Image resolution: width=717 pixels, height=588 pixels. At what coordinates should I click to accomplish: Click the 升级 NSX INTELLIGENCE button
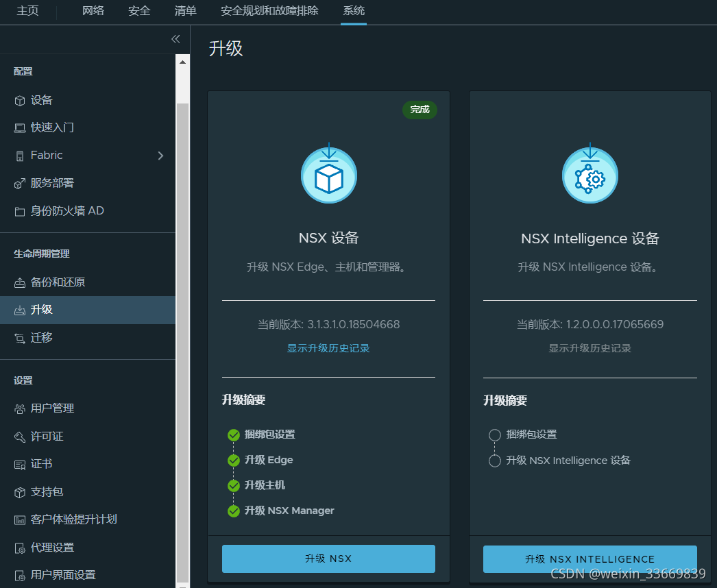590,559
